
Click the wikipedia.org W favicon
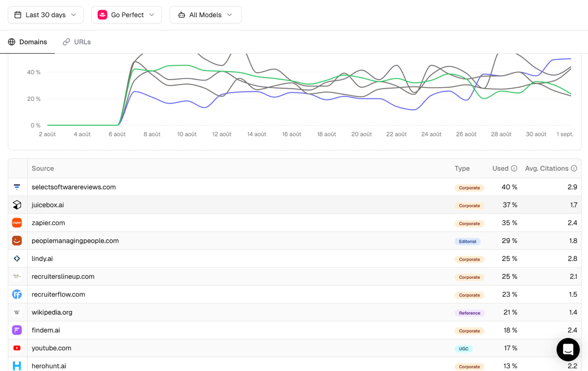click(x=17, y=312)
